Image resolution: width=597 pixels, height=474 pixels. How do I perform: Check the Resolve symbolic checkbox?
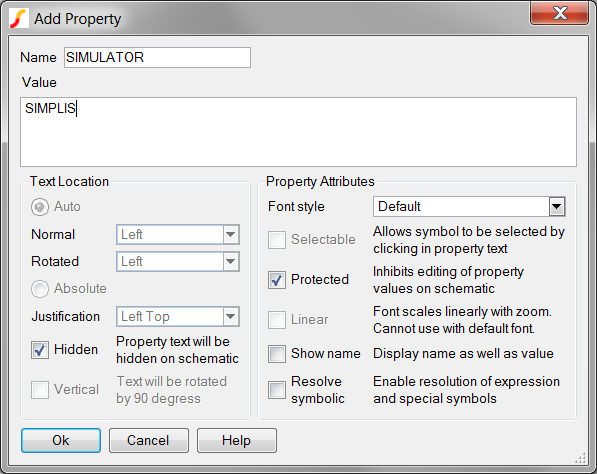click(x=277, y=390)
